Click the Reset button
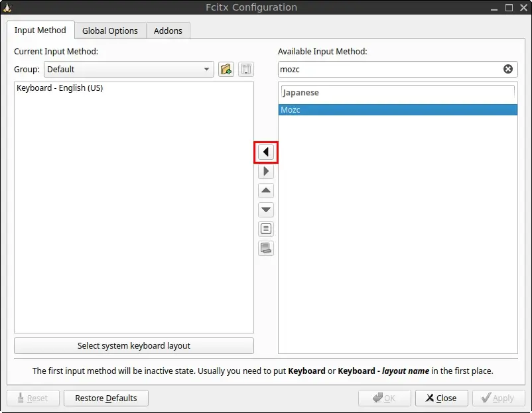The width and height of the screenshot is (532, 413). 33,398
